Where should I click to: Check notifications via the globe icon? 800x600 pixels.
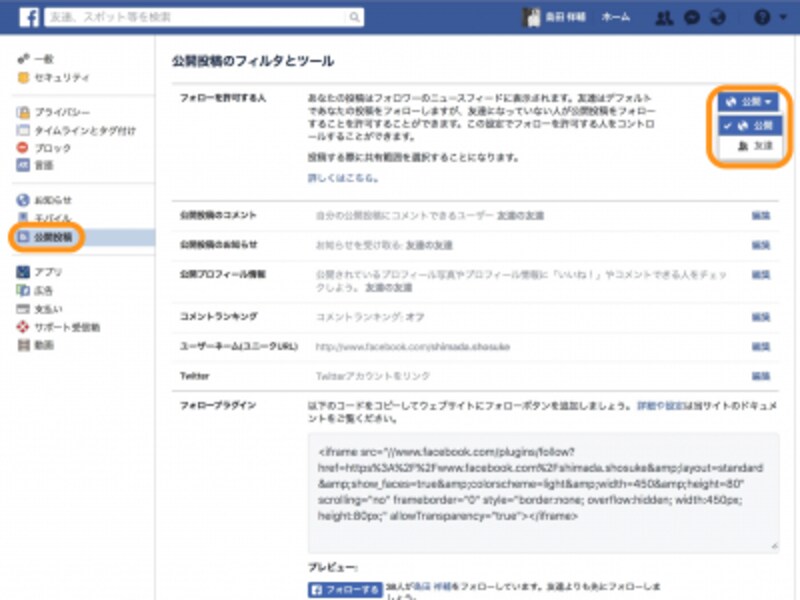point(718,17)
